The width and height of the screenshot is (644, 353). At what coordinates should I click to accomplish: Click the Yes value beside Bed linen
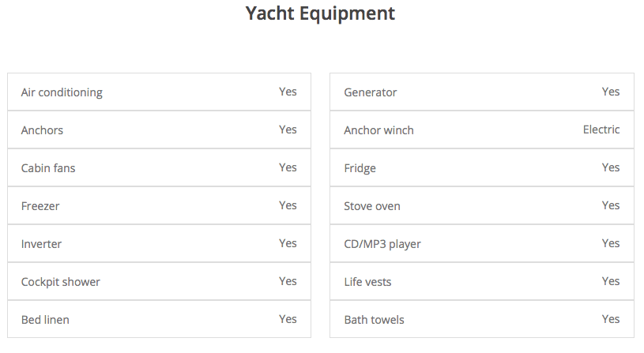pyautogui.click(x=288, y=319)
